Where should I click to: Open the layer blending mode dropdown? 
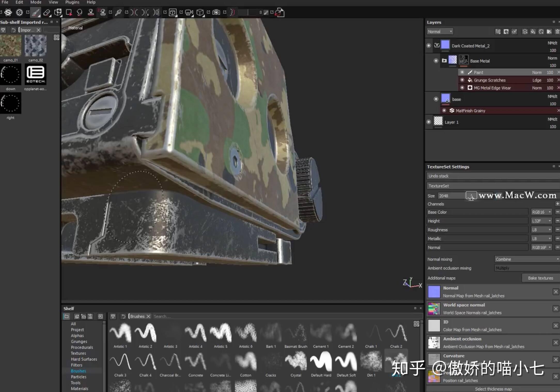[x=440, y=31]
